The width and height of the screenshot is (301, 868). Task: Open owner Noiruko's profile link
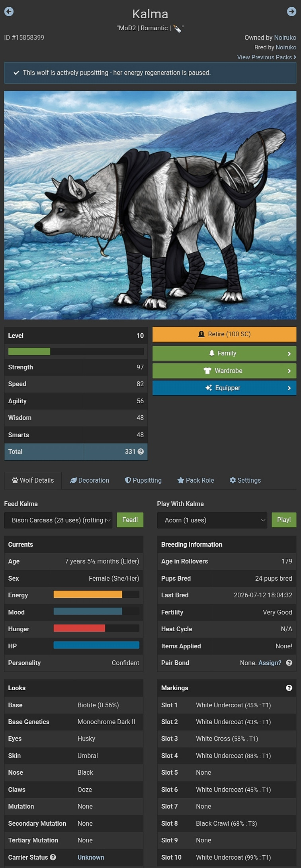(x=285, y=37)
